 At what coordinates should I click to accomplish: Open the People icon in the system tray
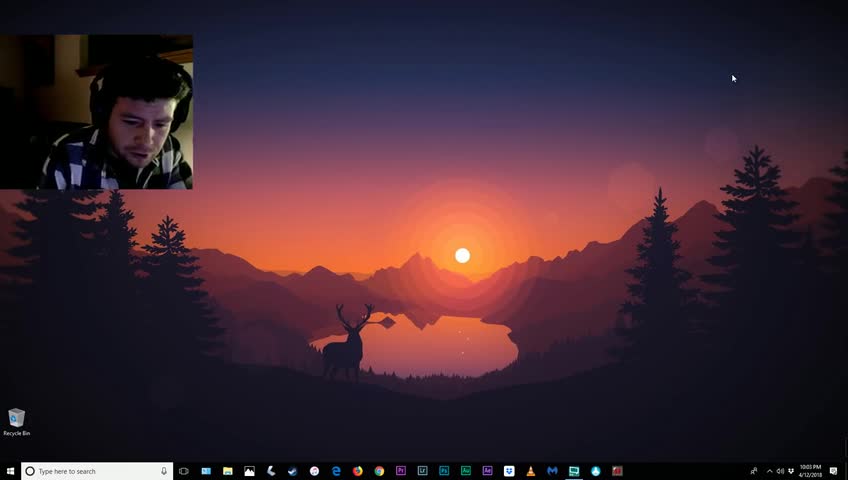[753, 471]
